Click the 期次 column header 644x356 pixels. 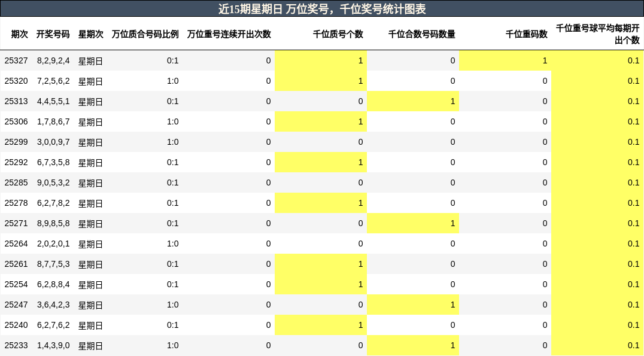click(x=19, y=34)
